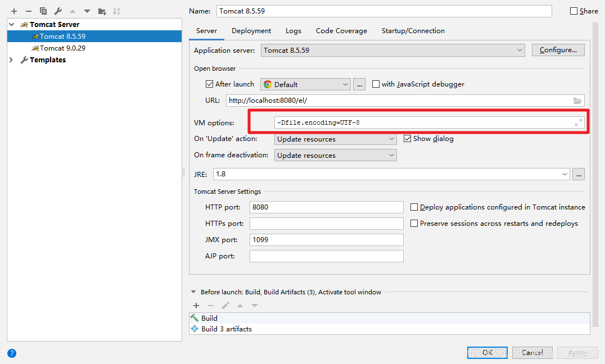Select the Build before-launch task

pyautogui.click(x=390, y=318)
